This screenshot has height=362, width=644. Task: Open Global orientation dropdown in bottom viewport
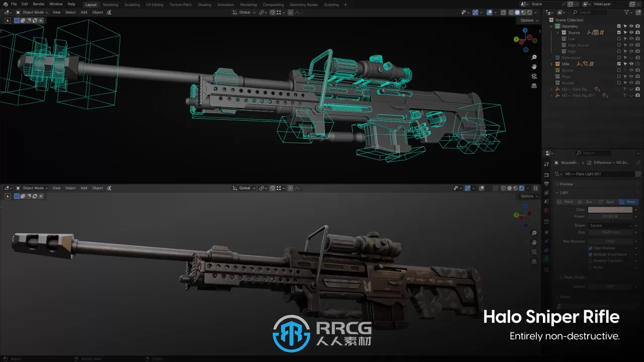244,188
